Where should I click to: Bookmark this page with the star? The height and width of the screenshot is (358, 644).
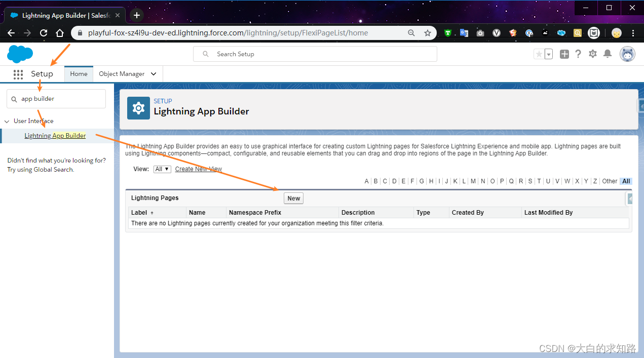(428, 33)
